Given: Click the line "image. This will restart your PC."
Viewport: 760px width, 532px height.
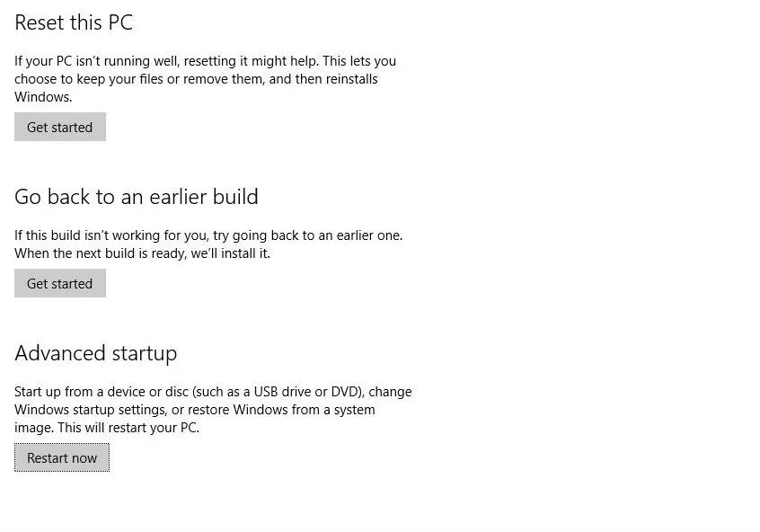Looking at the screenshot, I should click(x=107, y=428).
